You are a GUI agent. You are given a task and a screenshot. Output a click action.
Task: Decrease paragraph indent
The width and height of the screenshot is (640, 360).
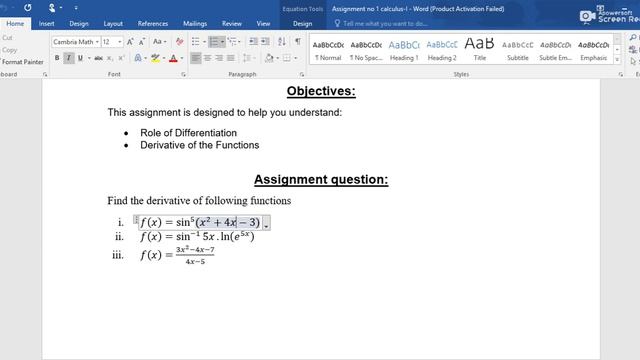point(253,42)
